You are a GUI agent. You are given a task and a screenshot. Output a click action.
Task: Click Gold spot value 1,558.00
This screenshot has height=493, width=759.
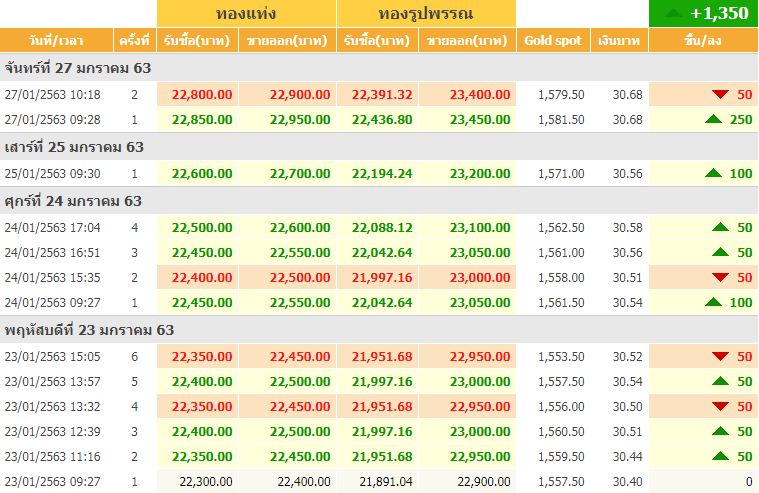click(x=561, y=277)
